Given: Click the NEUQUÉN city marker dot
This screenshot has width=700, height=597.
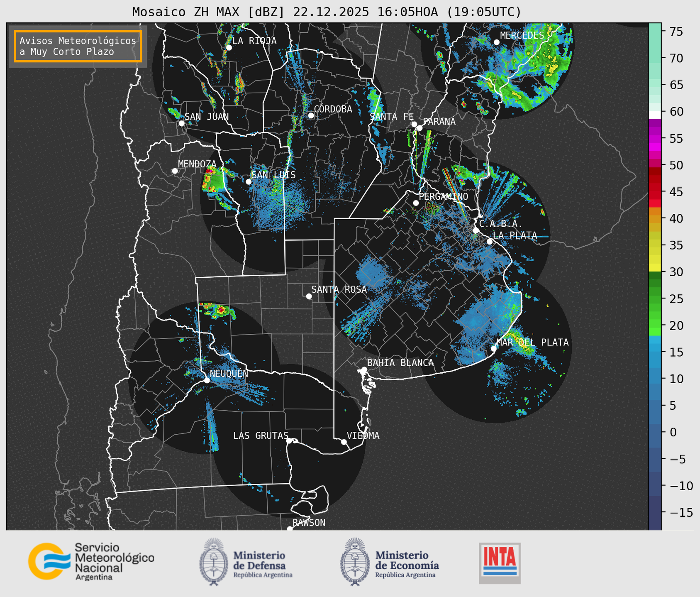Looking at the screenshot, I should [x=207, y=380].
